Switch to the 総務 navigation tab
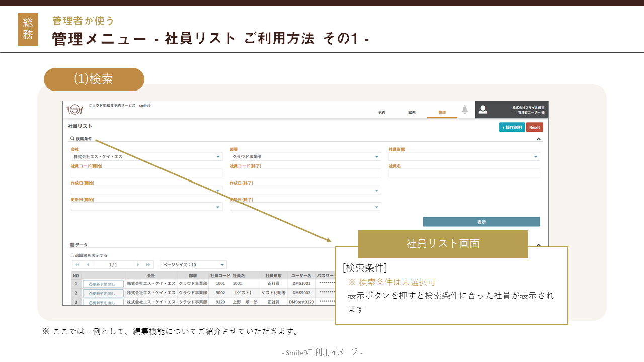This screenshot has width=644, height=362. point(412,112)
